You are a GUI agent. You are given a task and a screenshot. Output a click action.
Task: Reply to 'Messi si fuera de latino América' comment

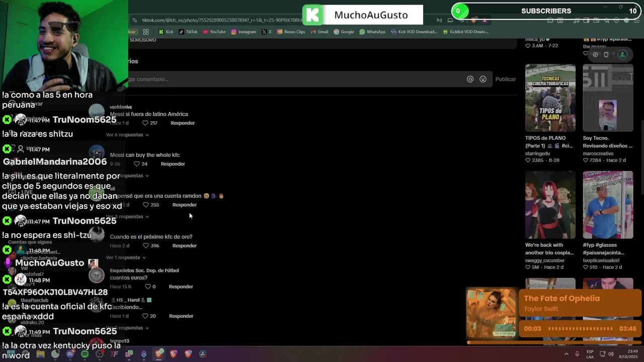(183, 123)
